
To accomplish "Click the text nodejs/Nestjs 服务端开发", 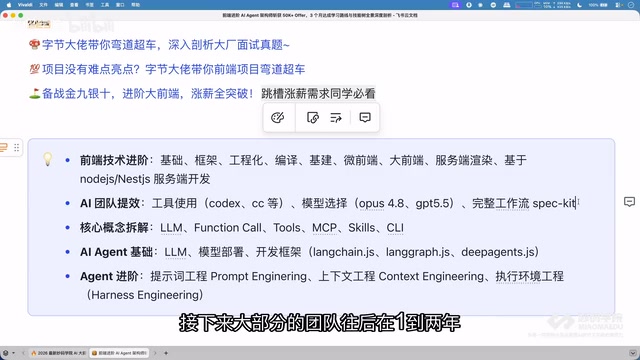I will pyautogui.click(x=145, y=179).
